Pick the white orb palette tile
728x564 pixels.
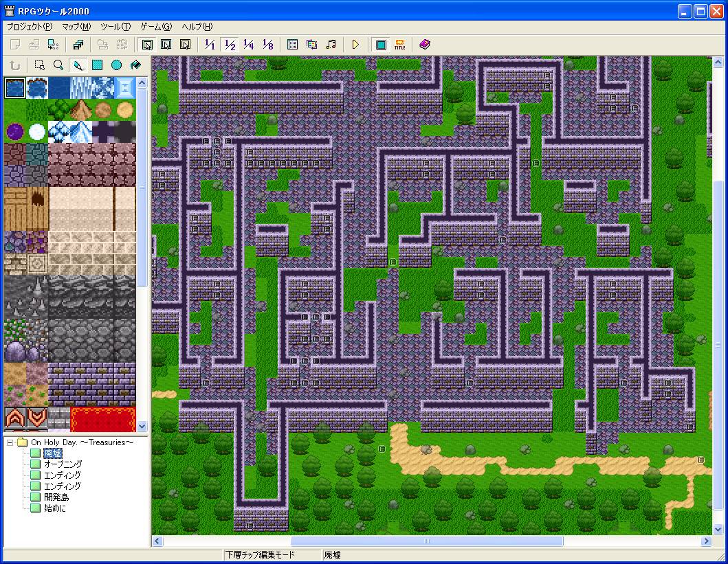coord(37,132)
